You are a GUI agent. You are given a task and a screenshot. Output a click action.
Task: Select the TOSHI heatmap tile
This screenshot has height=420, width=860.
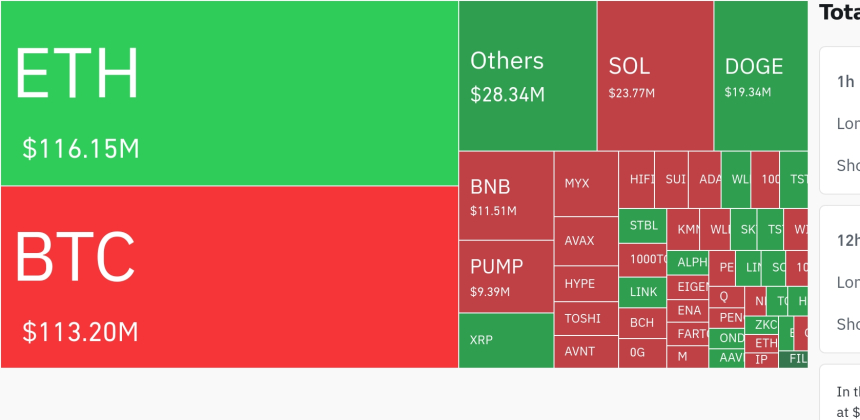click(585, 319)
